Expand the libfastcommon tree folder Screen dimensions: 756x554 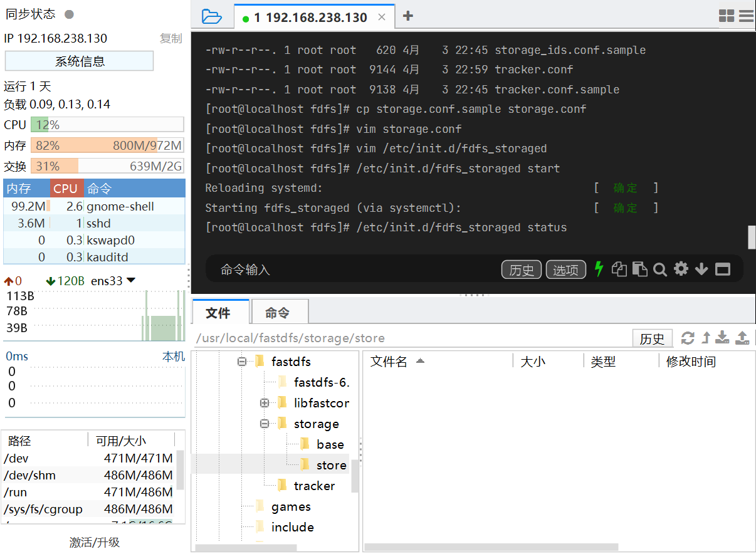tap(265, 403)
